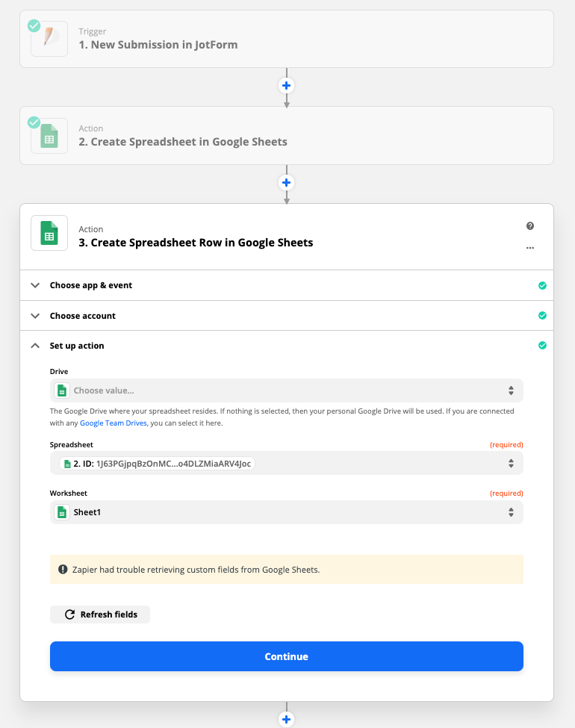The height and width of the screenshot is (728, 575).
Task: Click the step 2 Google Sheets icon
Action: tap(49, 136)
